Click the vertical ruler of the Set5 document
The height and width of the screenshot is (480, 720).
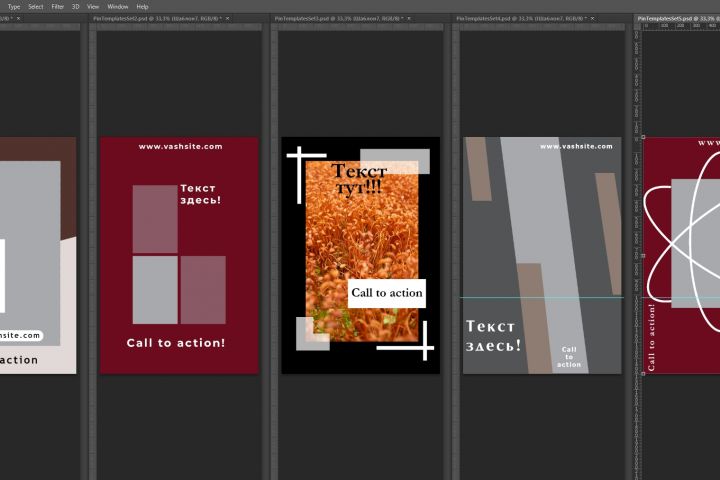637,255
